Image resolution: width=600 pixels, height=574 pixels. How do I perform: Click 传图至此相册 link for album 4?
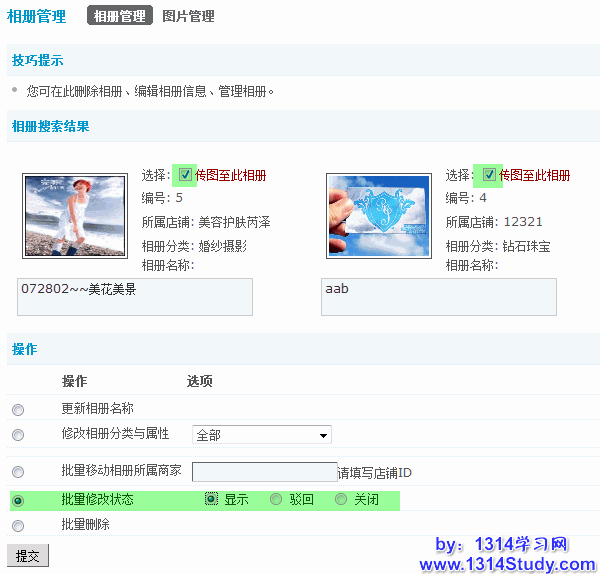pyautogui.click(x=535, y=175)
